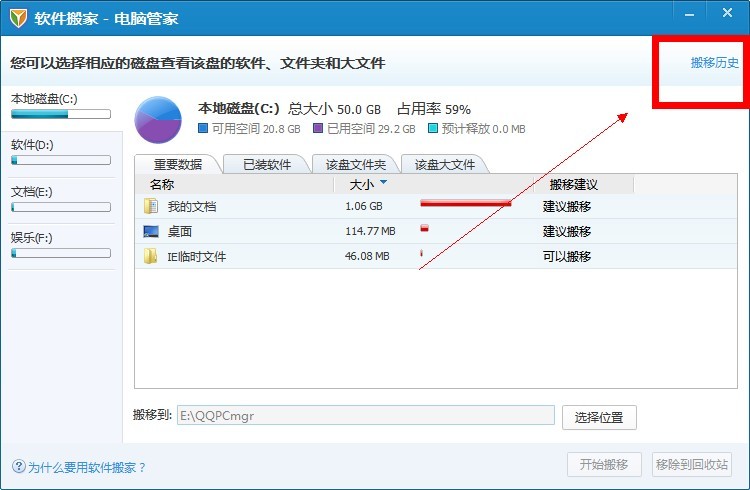Click 可以搬移 in the IE临时文件 row
Image resolution: width=750 pixels, height=490 pixels.
(567, 256)
